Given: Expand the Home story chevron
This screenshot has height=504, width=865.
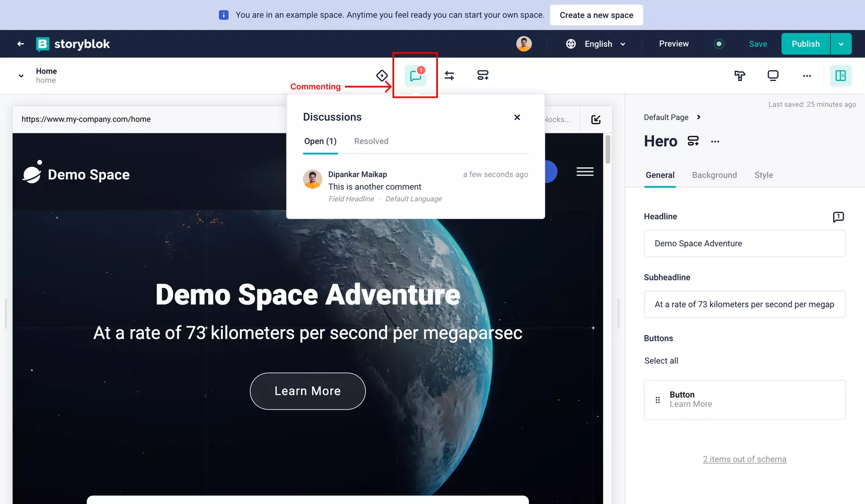Looking at the screenshot, I should (x=21, y=76).
